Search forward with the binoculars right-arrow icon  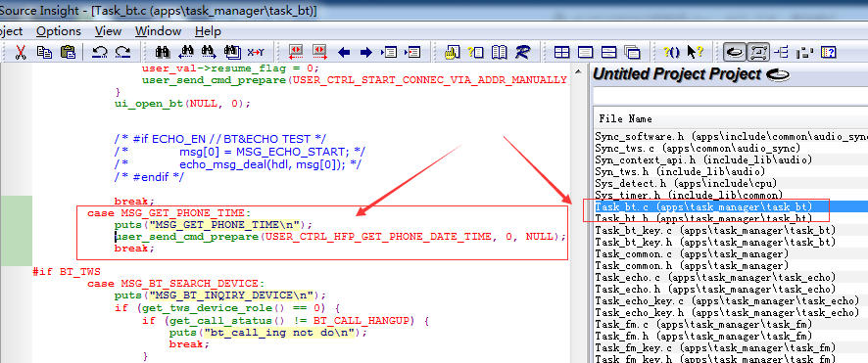click(x=209, y=53)
